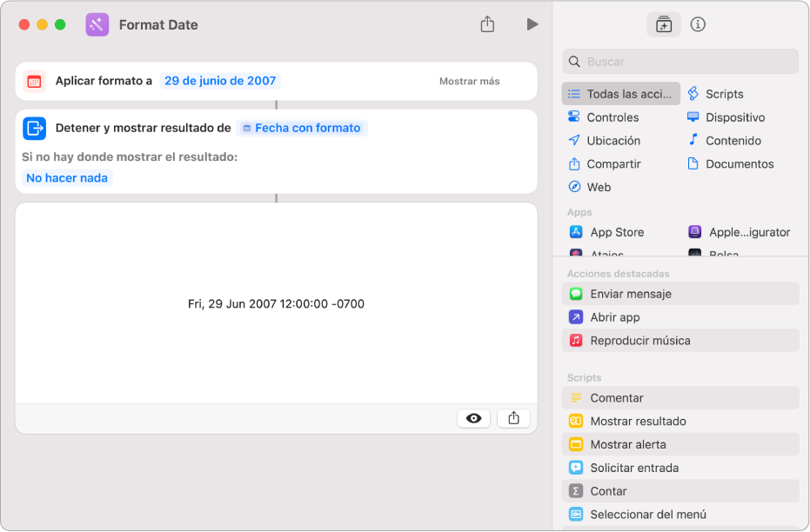Open the Web category
Viewport: 810px width, 532px height.
589,187
